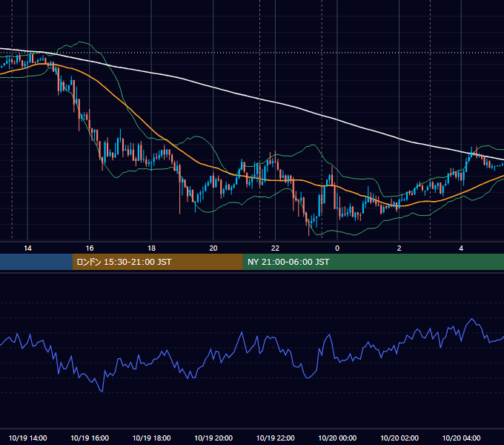Viewport: 504px width, 445px height.
Task: Click the 14 hour label on the price chart axis
Action: [x=27, y=248]
